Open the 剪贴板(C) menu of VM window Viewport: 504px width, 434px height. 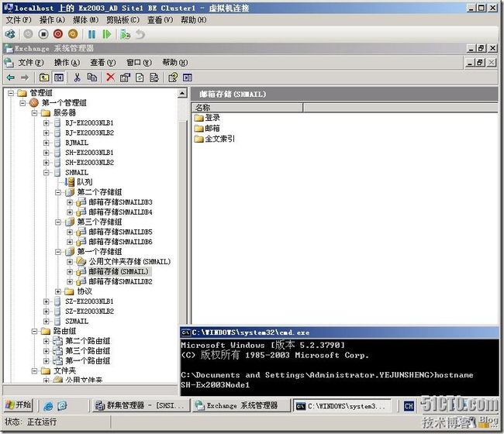tap(123, 19)
